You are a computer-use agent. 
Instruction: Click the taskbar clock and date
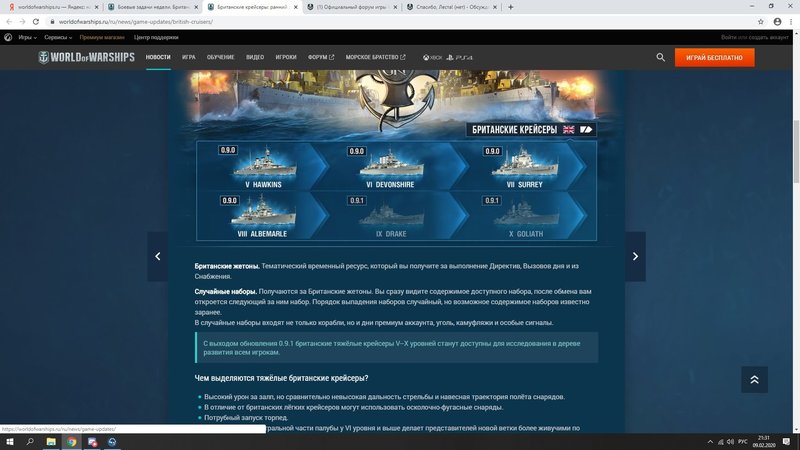763,442
